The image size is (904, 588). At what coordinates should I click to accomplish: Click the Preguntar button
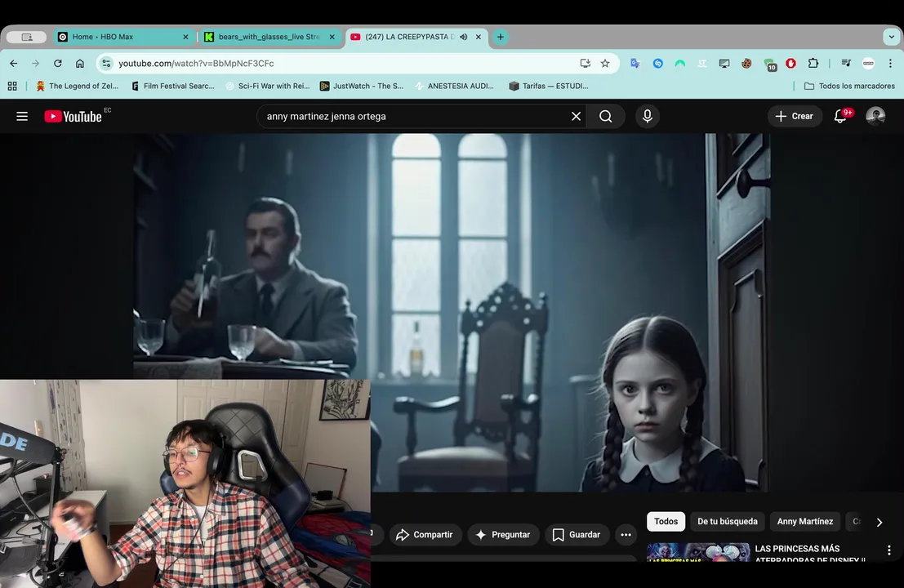[x=503, y=535]
